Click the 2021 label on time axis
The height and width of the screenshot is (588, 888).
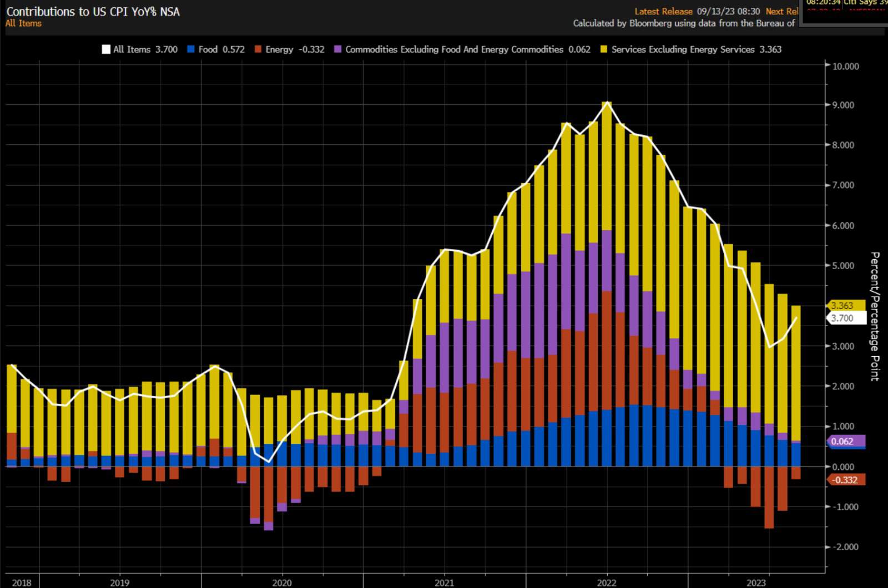pyautogui.click(x=444, y=582)
